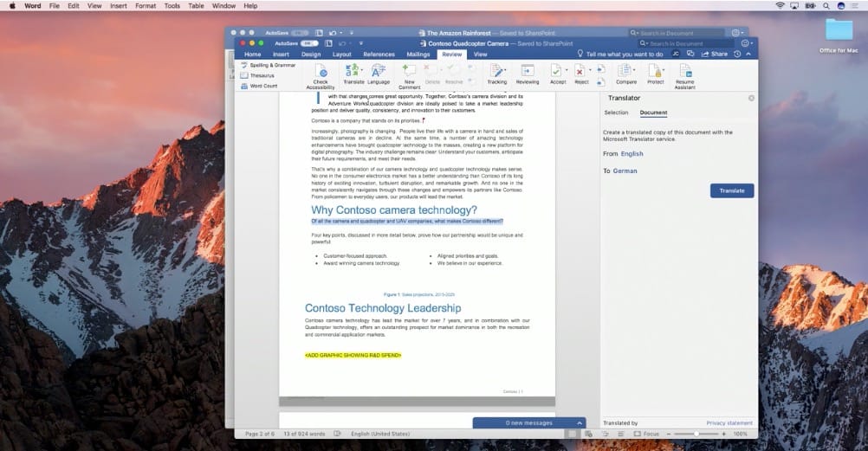
Task: Click the undo arrow in Contoso title bar
Action: [x=343, y=43]
